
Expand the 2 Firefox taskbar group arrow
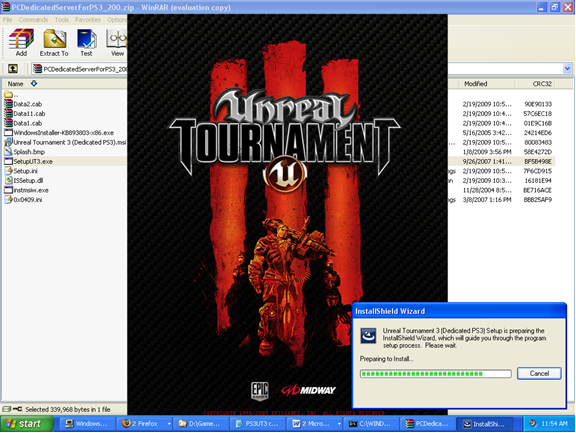[169, 424]
